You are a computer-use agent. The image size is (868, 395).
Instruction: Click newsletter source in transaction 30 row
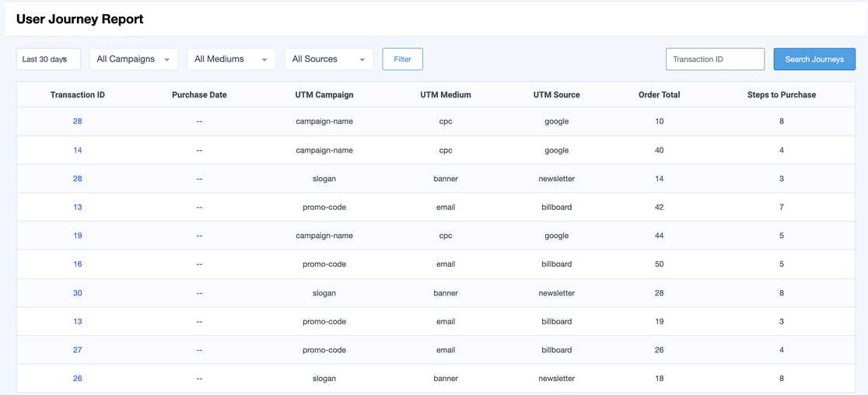click(x=556, y=292)
